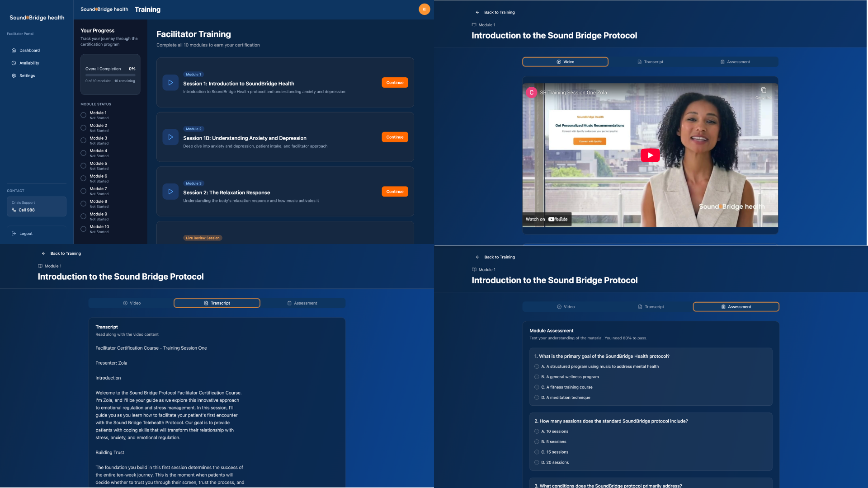Click the Logout icon

[x=14, y=234]
